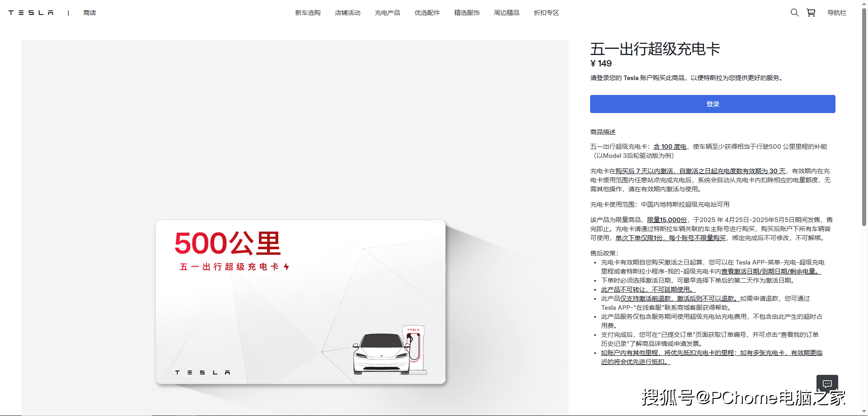Click the 售后政策 heading
The width and height of the screenshot is (868, 416).
(604, 253)
